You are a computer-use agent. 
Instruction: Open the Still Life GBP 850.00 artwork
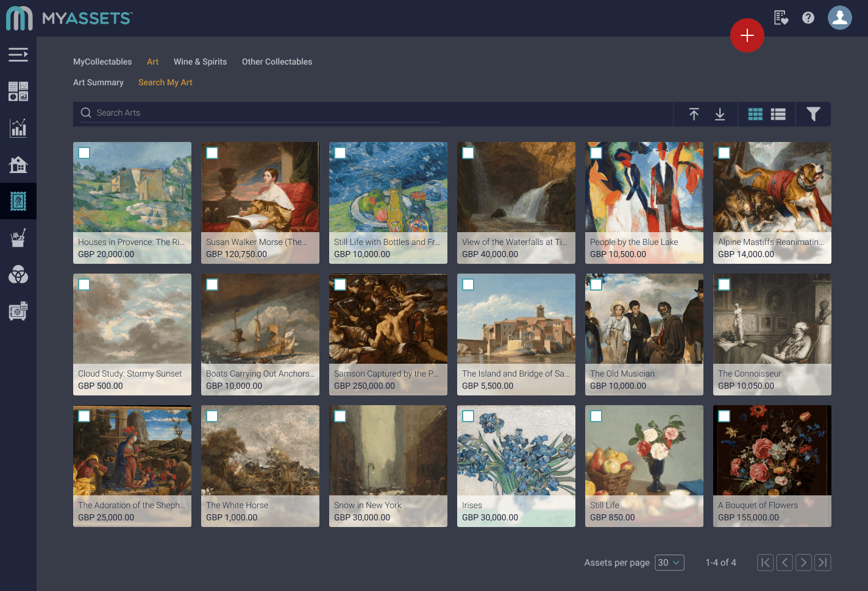click(644, 466)
